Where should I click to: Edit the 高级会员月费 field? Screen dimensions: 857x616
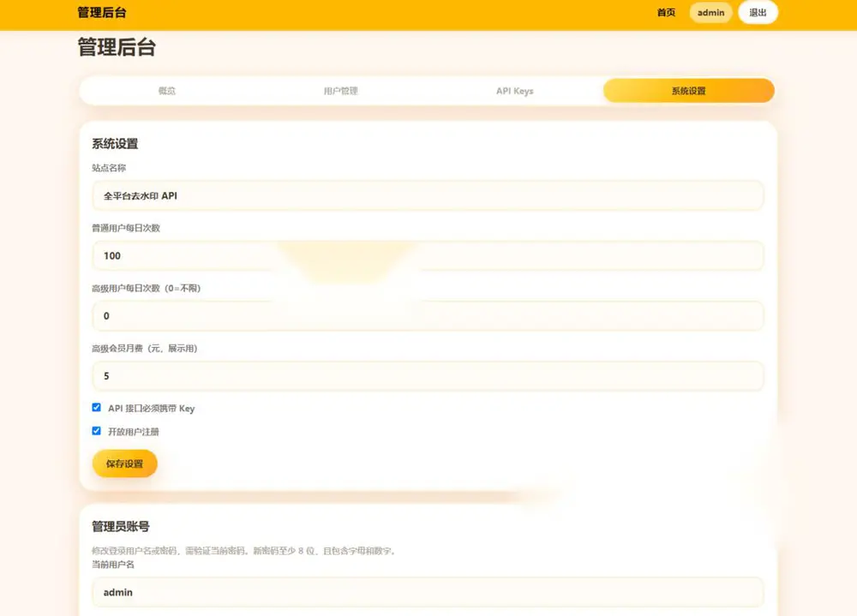click(428, 376)
